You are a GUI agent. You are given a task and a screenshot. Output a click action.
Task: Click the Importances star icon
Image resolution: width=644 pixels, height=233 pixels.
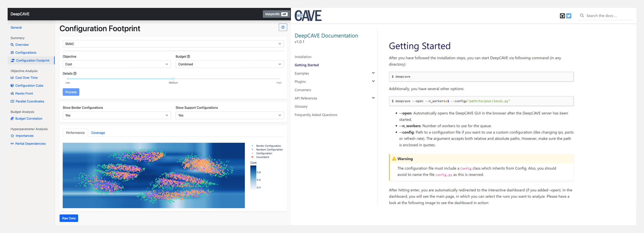tap(12, 136)
